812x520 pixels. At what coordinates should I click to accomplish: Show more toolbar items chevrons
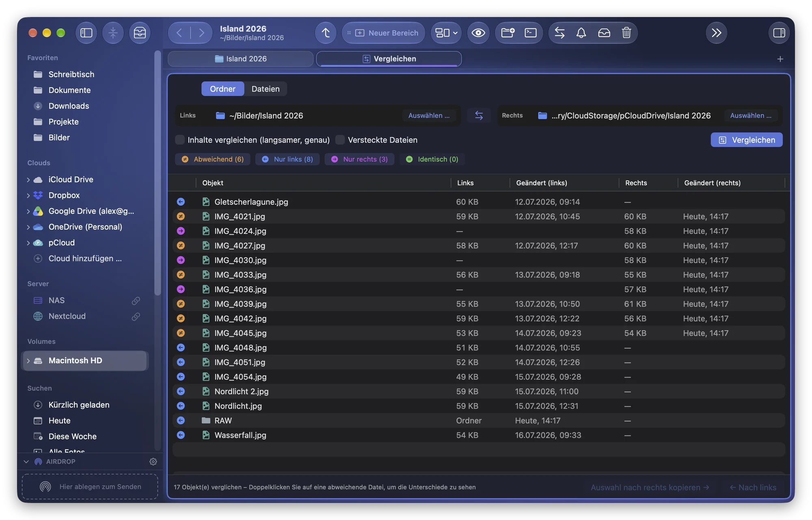tap(717, 33)
